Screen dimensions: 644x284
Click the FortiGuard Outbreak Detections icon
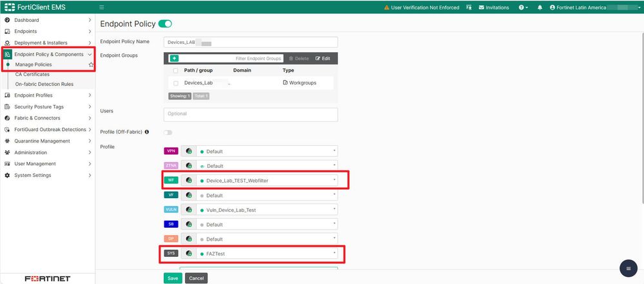[7, 130]
